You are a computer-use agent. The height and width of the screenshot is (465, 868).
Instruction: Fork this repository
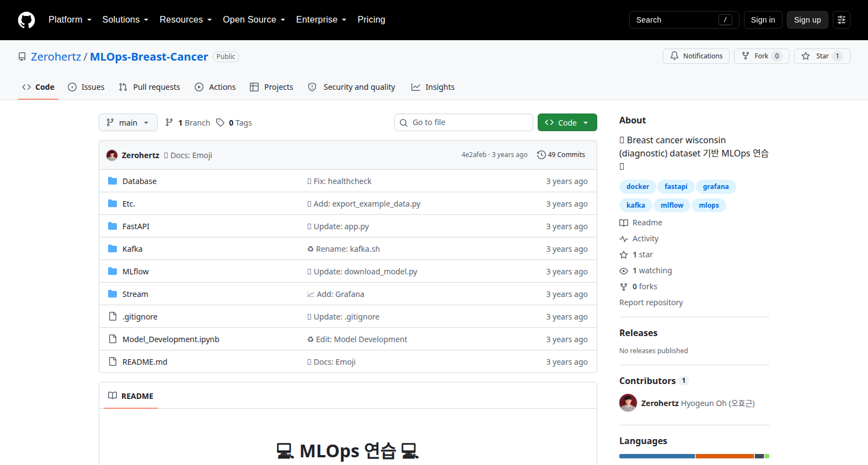[x=762, y=56]
